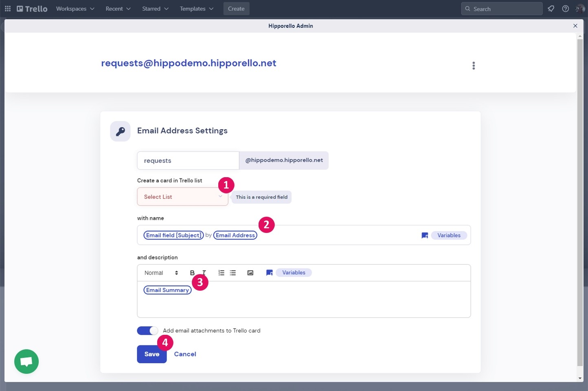Toggle italic formatting in the description
The width and height of the screenshot is (588, 391).
point(204,273)
